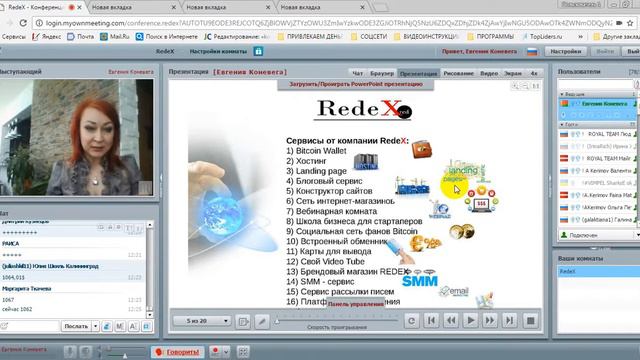640x360 pixels.
Task: Click the user search field in Пользователи
Action: [596, 85]
